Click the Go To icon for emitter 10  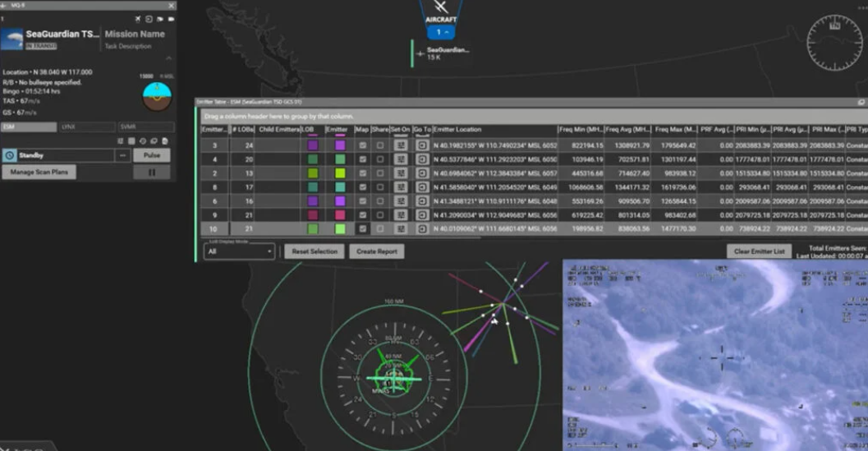click(x=422, y=229)
